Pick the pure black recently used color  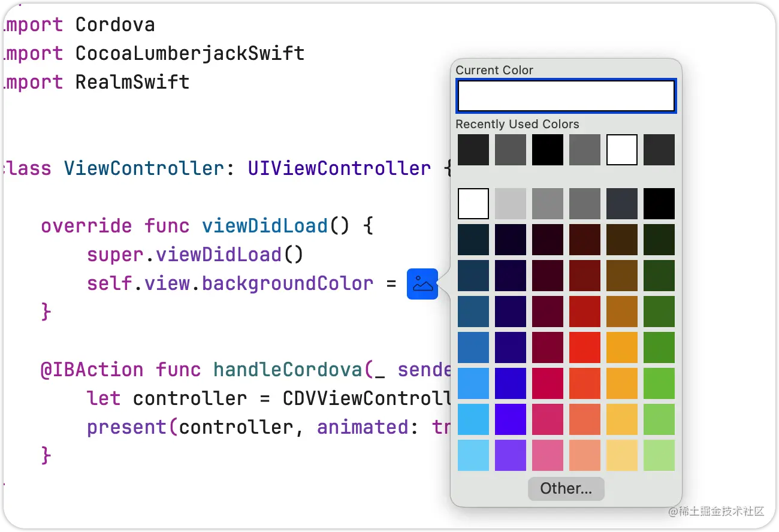pos(548,150)
